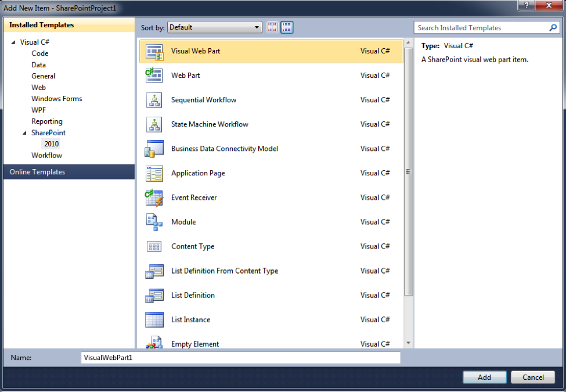
Task: Close the Add New Item dialog
Action: click(549, 5)
